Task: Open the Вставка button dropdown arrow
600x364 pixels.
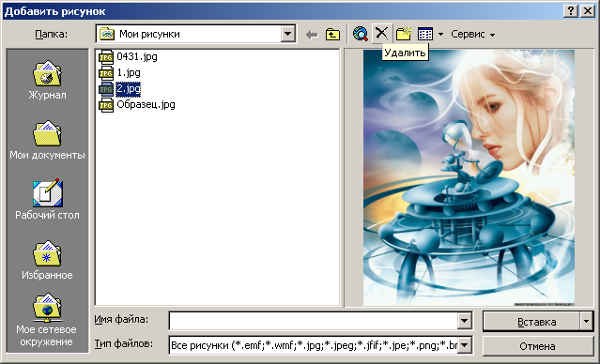Action: (x=587, y=322)
